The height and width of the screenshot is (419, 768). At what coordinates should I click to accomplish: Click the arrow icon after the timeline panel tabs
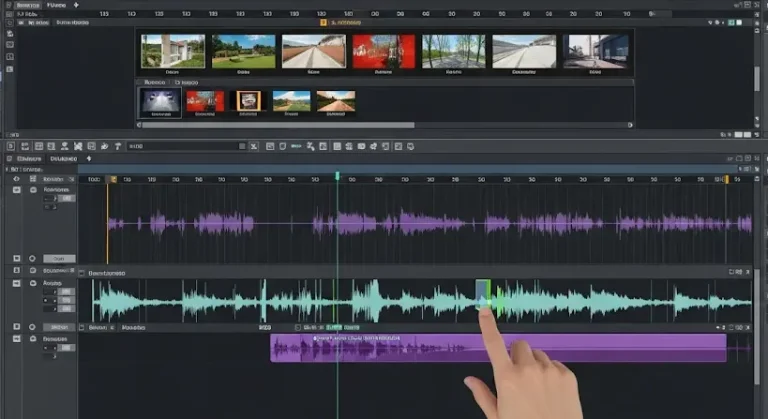pyautogui.click(x=89, y=158)
